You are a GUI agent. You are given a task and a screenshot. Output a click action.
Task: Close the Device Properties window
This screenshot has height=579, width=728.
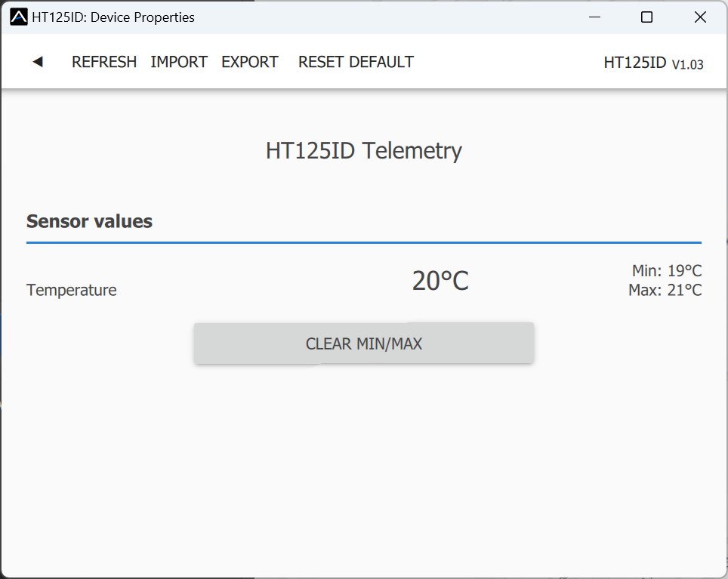click(x=699, y=16)
